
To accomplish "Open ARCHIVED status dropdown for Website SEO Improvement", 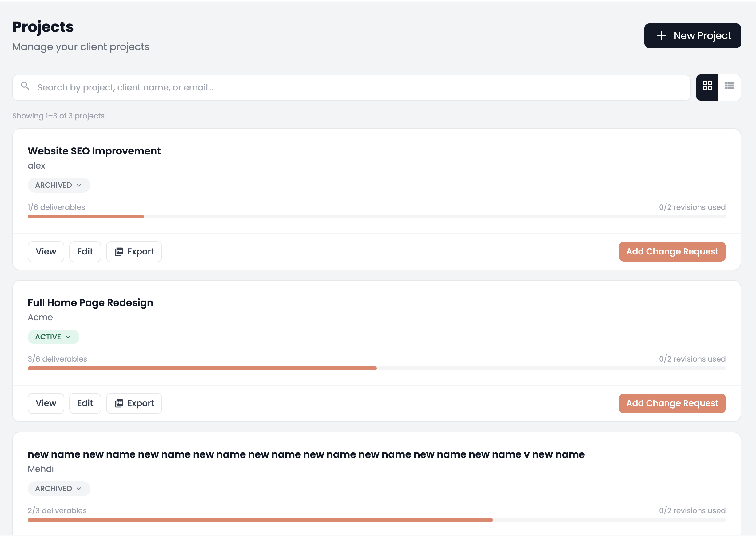I will 59,185.
